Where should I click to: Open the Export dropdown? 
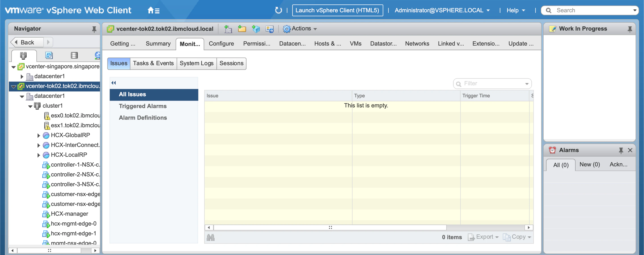coord(483,237)
